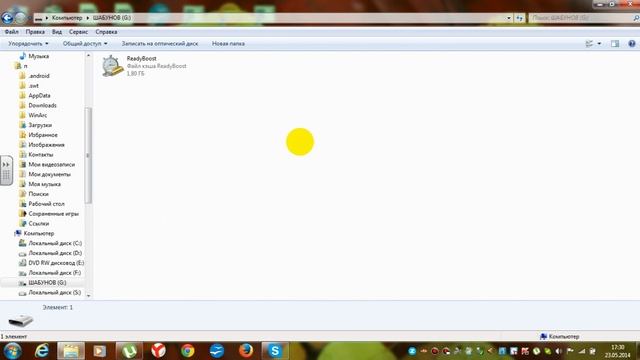This screenshot has width=640, height=360.
Task: Open the Общий доступ dropdown
Action: 85,44
